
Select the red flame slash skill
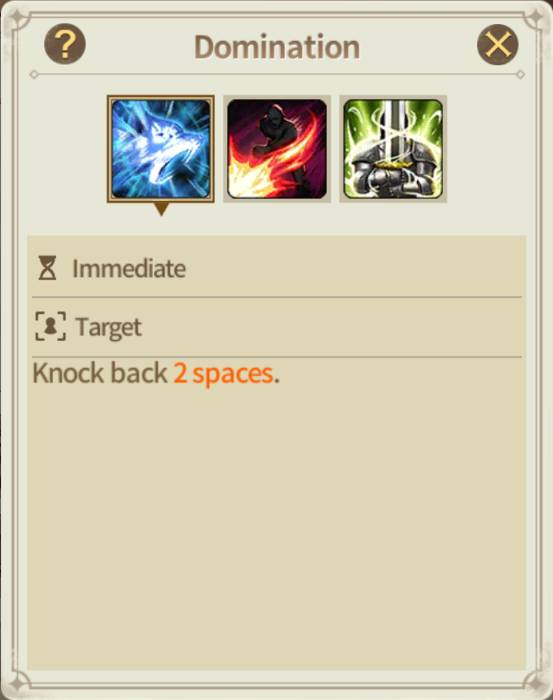[277, 149]
